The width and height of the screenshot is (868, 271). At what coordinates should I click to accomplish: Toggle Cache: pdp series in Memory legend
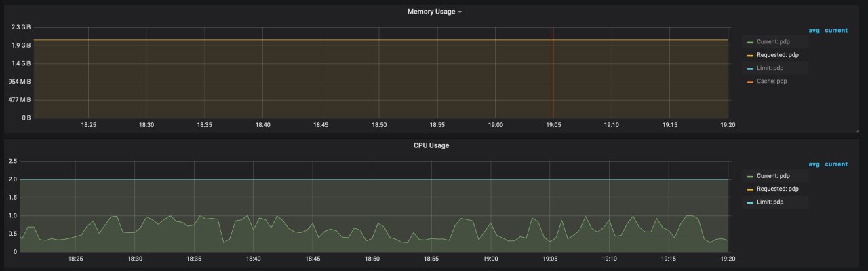click(x=771, y=81)
